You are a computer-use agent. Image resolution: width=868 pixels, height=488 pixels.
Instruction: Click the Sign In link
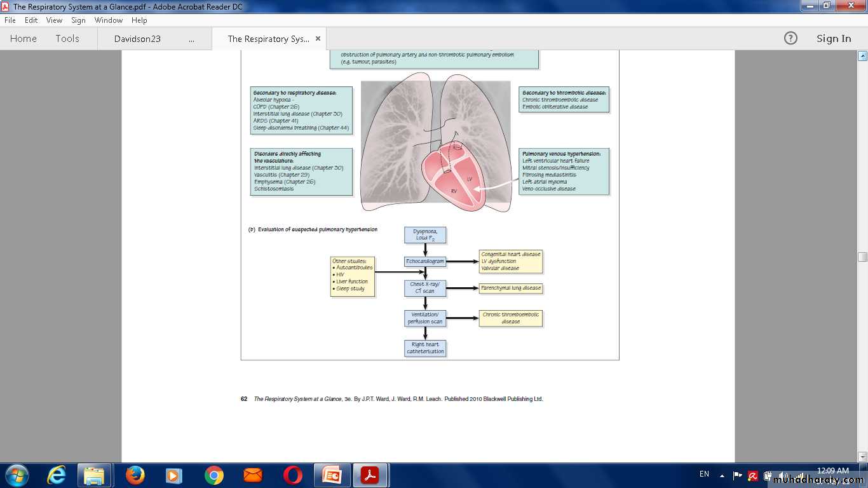[834, 39]
